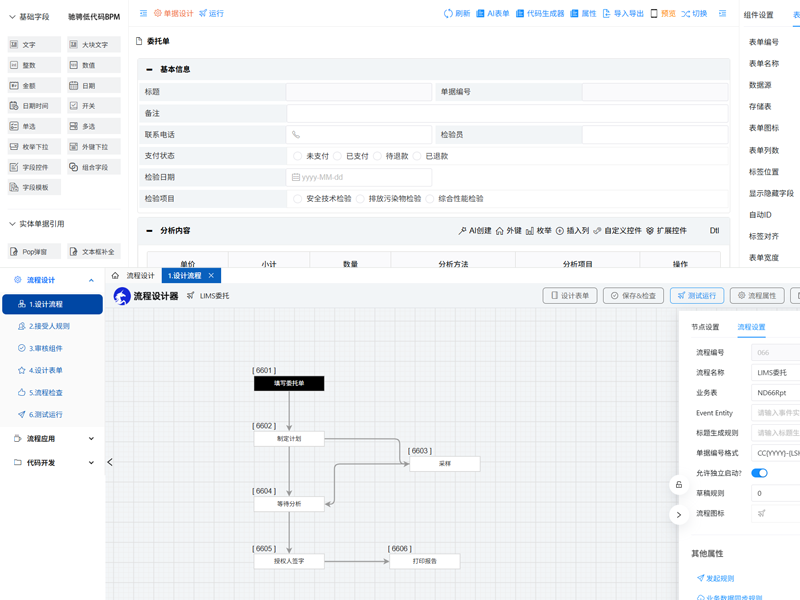Select the 未支付 radio option

click(x=298, y=156)
